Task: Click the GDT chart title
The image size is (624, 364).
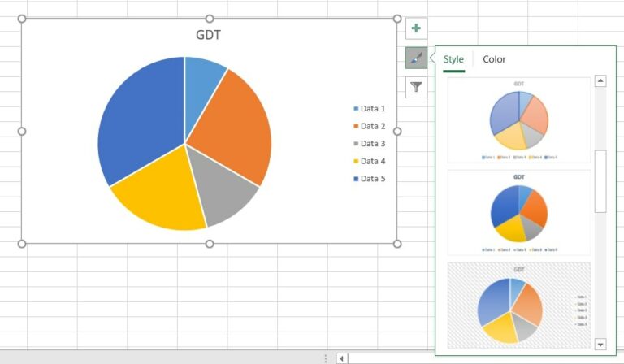Action: pos(208,35)
